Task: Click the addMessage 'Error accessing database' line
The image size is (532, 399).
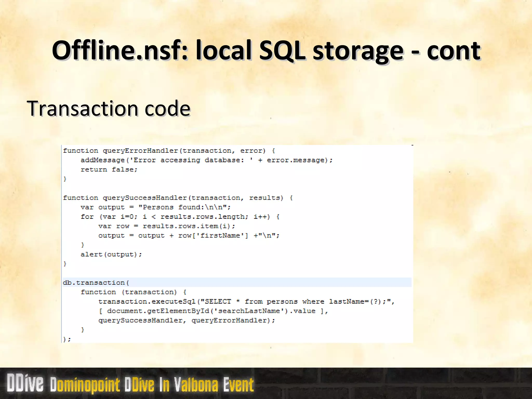Action: (x=207, y=160)
